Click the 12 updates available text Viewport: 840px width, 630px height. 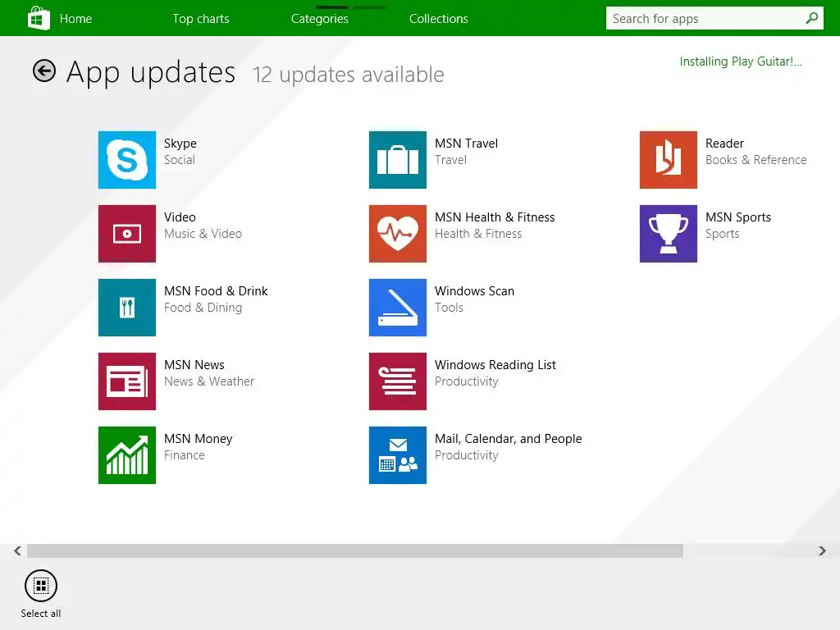tap(348, 75)
